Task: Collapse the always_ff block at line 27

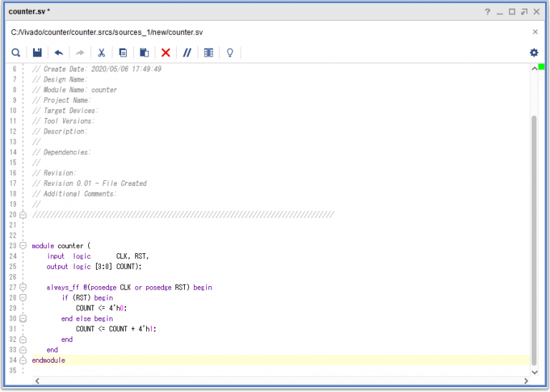Action: tap(23, 288)
